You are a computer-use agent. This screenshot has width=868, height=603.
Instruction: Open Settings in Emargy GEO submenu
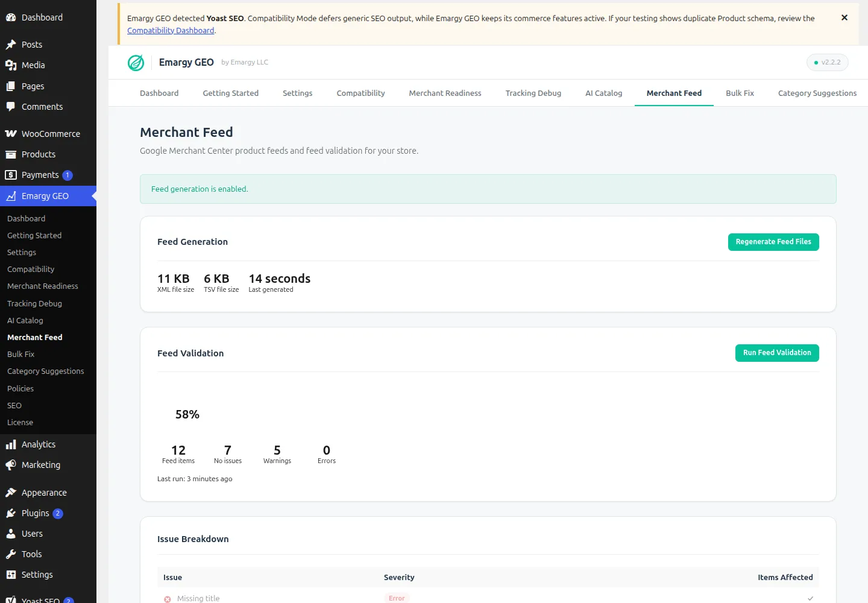point(22,253)
